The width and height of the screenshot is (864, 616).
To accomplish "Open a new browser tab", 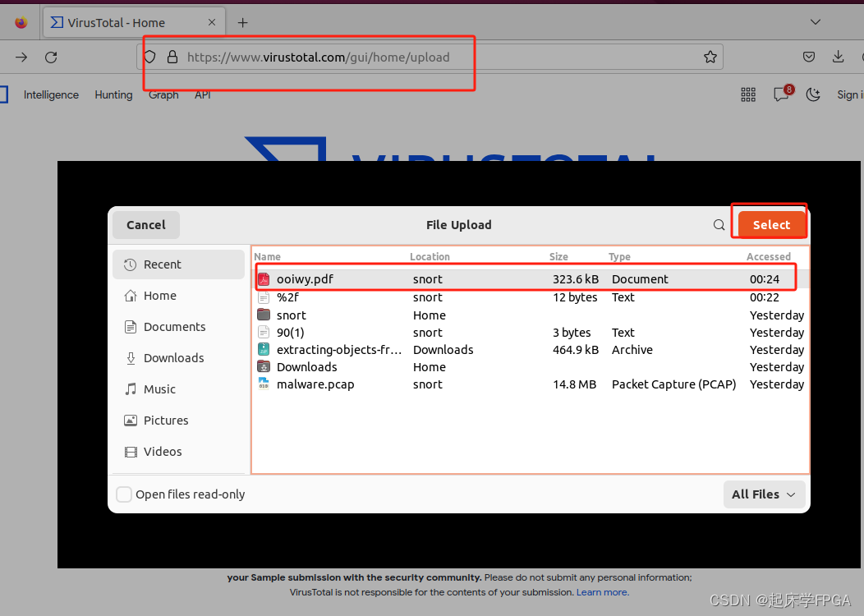I will 242,23.
